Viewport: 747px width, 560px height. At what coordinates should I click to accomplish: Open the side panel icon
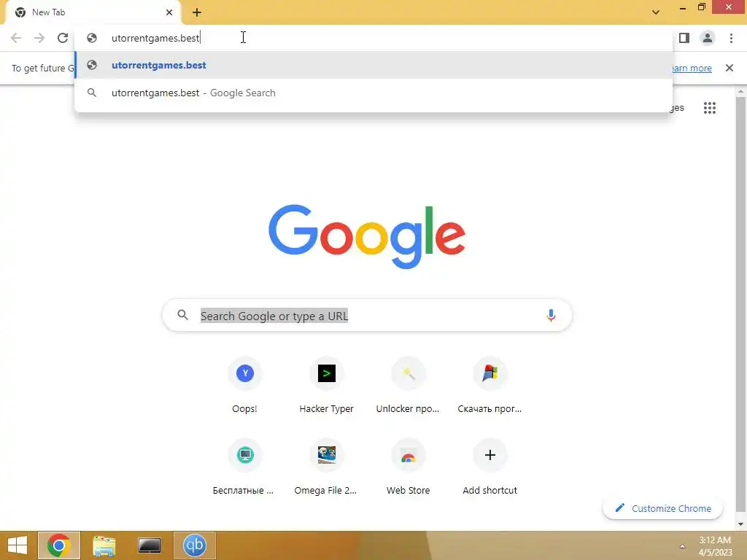[684, 38]
